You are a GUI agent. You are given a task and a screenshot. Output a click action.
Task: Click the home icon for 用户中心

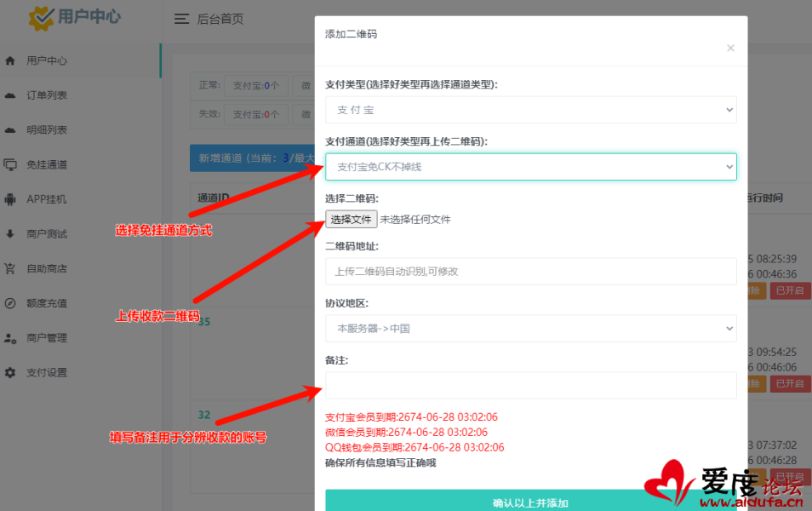tap(10, 60)
